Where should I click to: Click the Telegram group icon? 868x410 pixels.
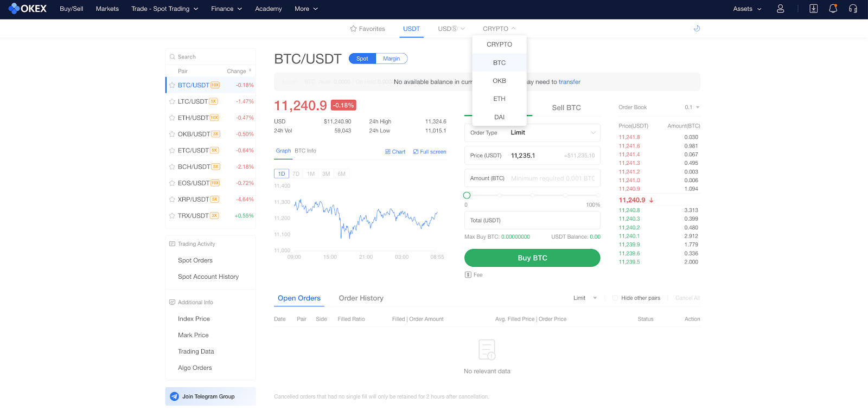[x=174, y=396]
